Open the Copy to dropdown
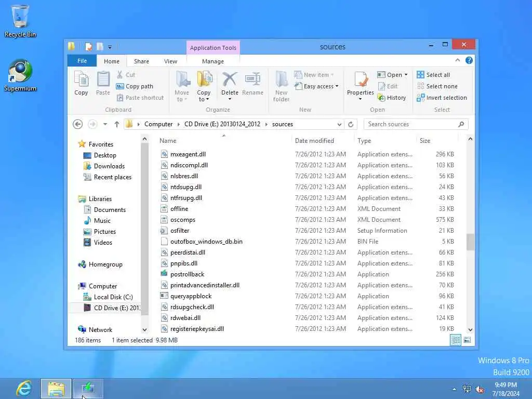The image size is (532, 399). [204, 96]
